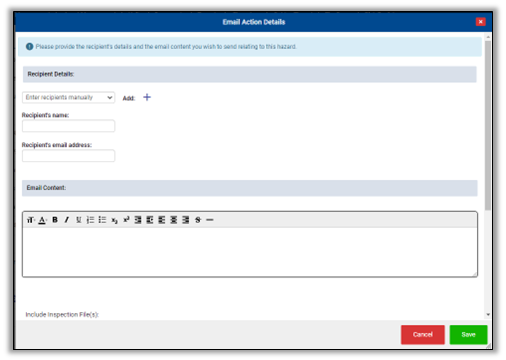Apply superscript formatting
The image size is (506, 360).
tap(126, 220)
